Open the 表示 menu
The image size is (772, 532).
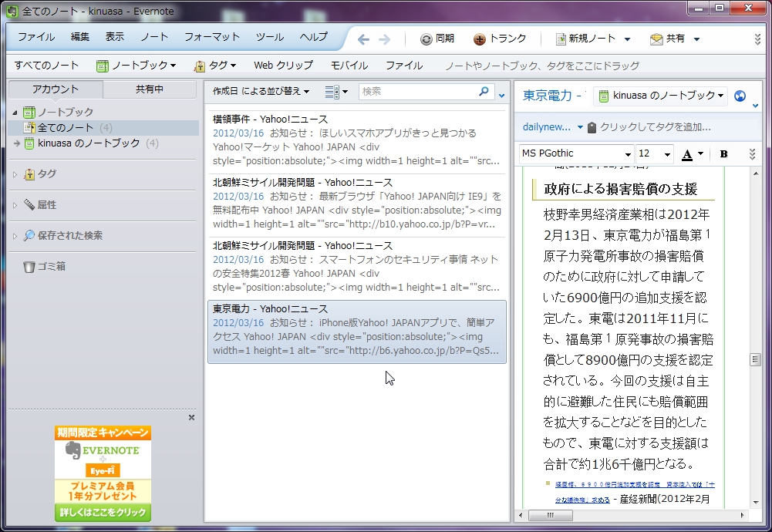tap(115, 37)
